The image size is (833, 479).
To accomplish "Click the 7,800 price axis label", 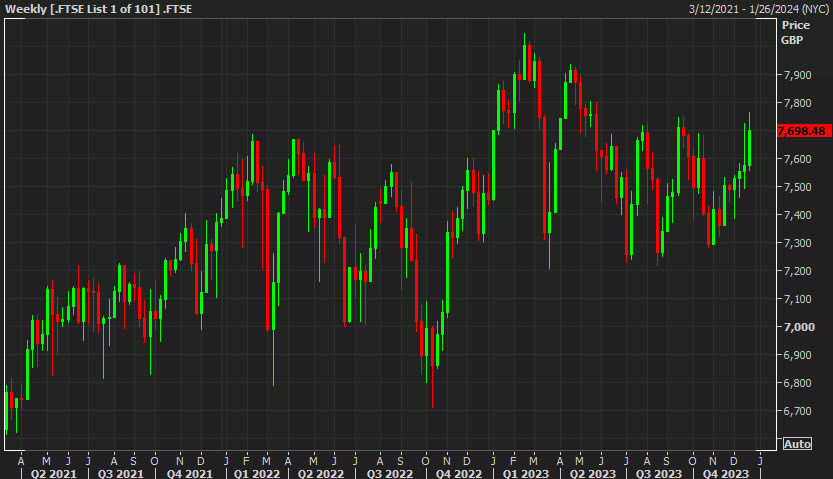I will coord(797,103).
